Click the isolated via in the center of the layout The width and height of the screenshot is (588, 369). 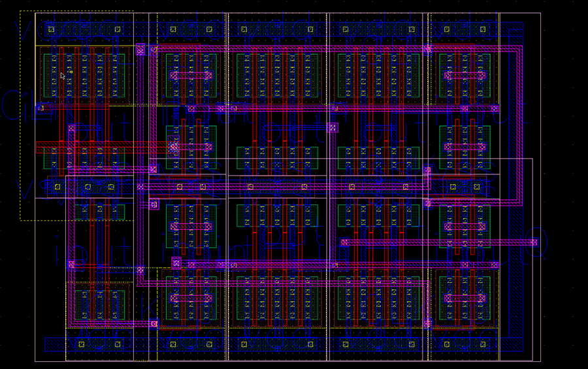pyautogui.click(x=333, y=128)
